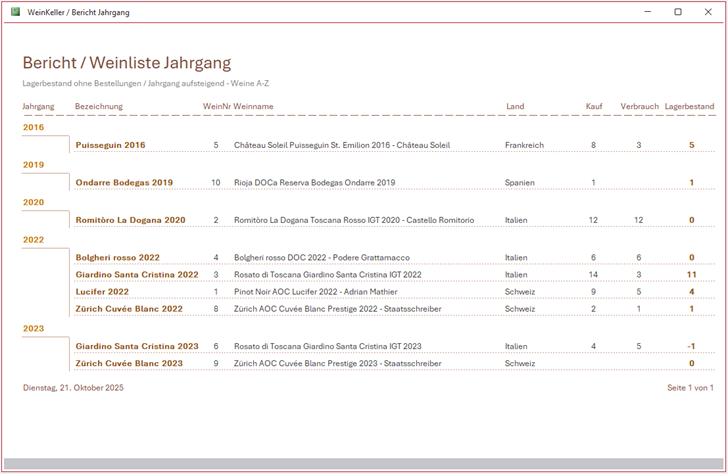Select the Zürich Cuvée Blanc 2023 designation

point(129,363)
